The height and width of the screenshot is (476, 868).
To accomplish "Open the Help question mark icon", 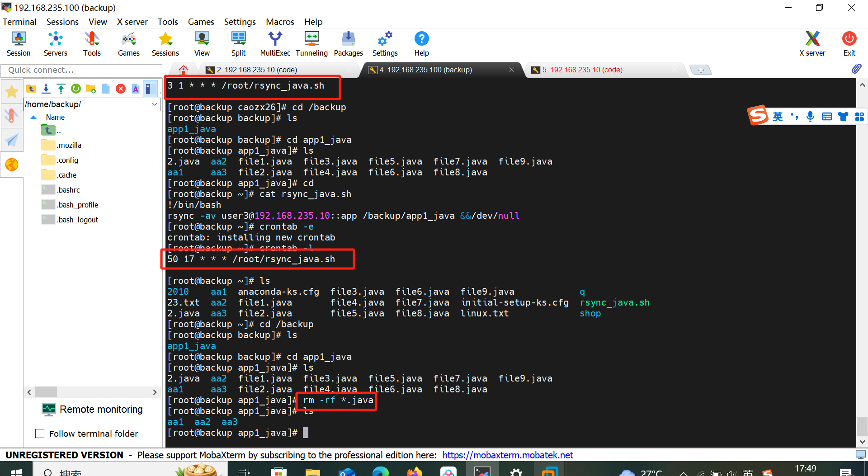I will point(421,44).
